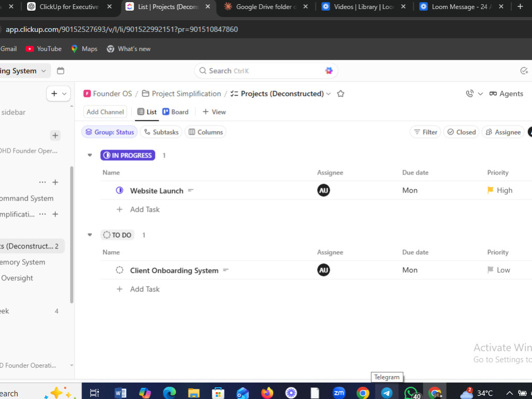Viewport: 532px width, 399px height.
Task: Open the Columns selector
Action: pyautogui.click(x=205, y=132)
